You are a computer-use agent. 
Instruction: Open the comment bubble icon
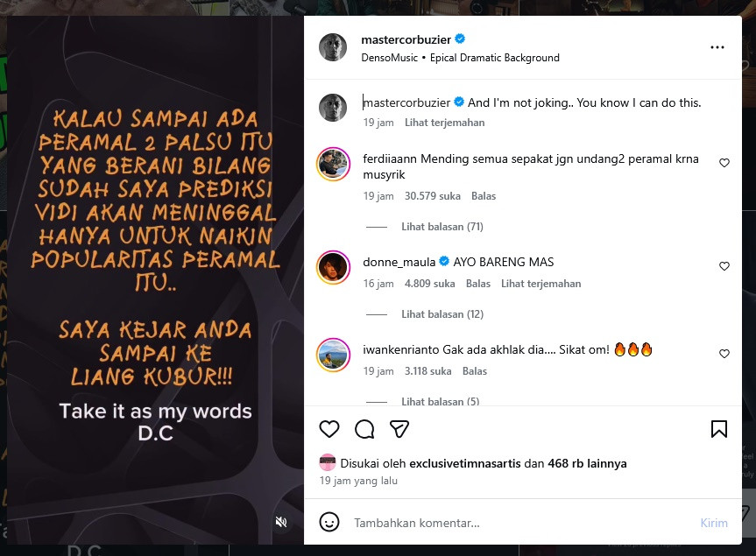(364, 429)
